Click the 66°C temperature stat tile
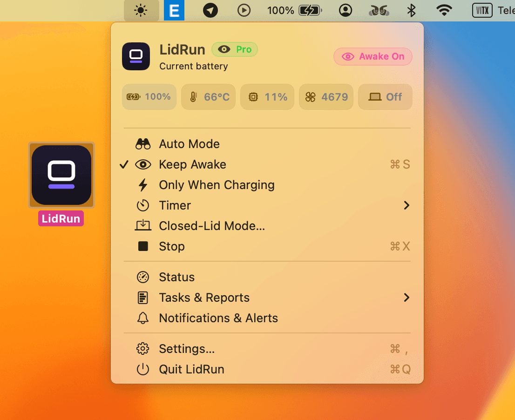 [x=208, y=96]
